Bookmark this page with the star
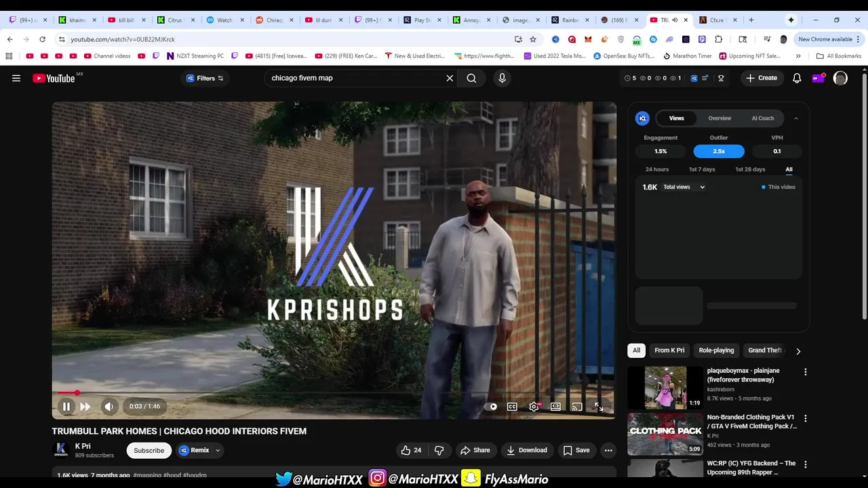This screenshot has height=488, width=868. click(x=533, y=39)
